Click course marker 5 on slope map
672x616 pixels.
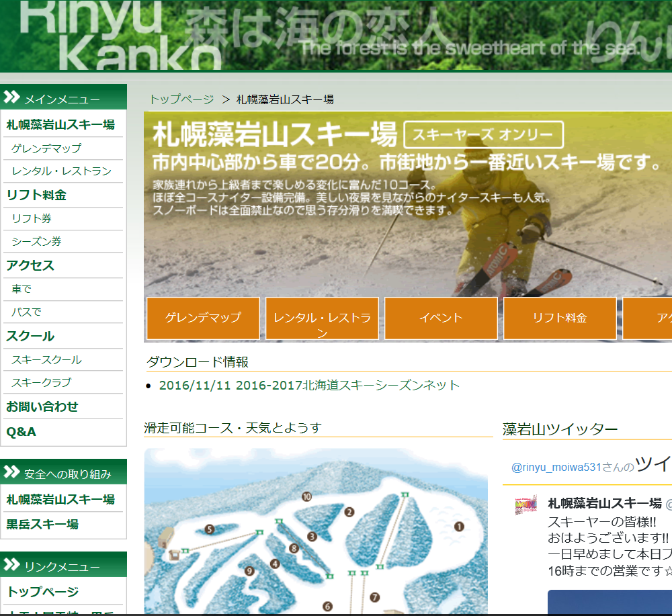point(209,529)
